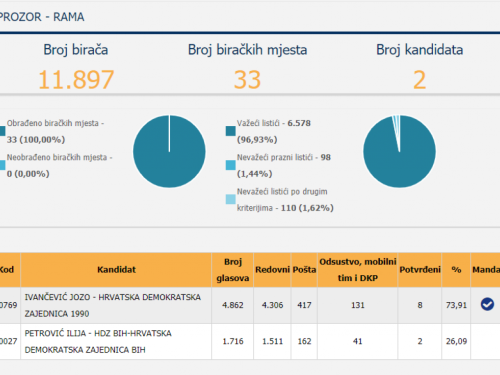Click the vote count 4.862
The height and width of the screenshot is (375, 500).
[x=233, y=305]
